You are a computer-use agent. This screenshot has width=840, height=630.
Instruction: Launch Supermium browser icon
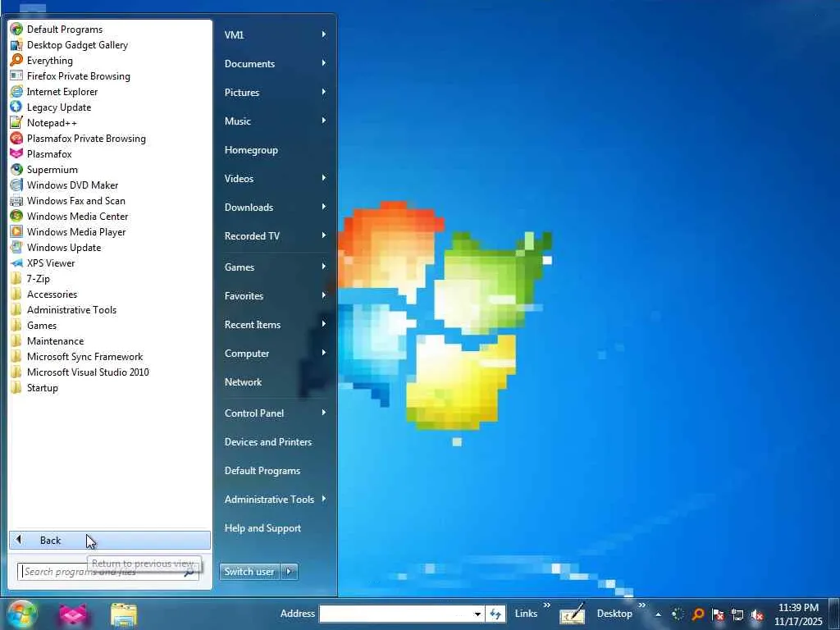[16, 169]
